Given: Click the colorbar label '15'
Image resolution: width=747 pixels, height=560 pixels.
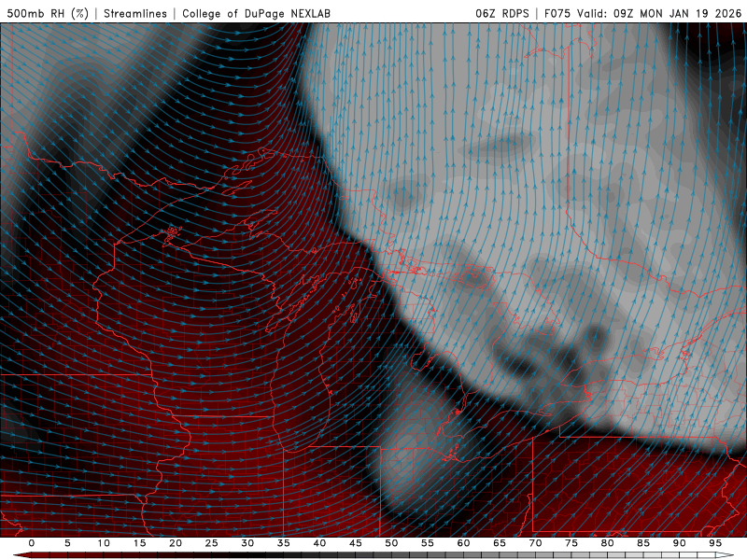Looking at the screenshot, I should (x=139, y=543).
